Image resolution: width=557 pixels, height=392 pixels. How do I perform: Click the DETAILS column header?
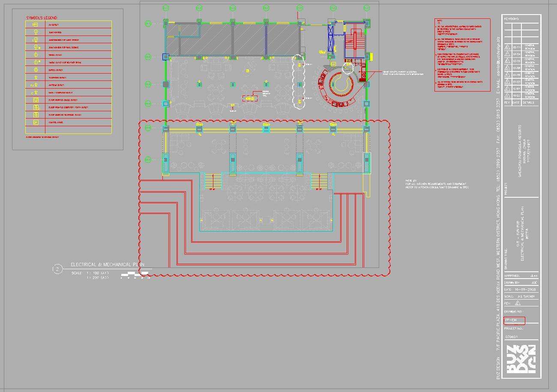(x=528, y=102)
